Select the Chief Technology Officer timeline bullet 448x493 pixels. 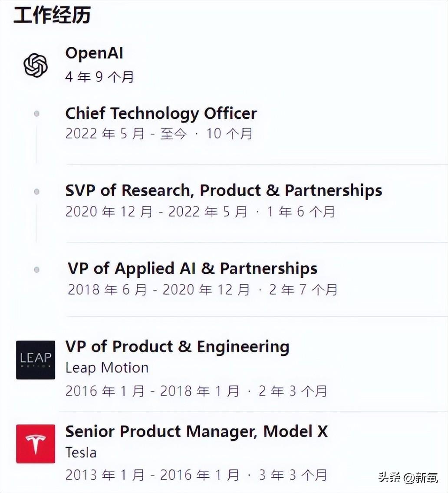(x=36, y=114)
